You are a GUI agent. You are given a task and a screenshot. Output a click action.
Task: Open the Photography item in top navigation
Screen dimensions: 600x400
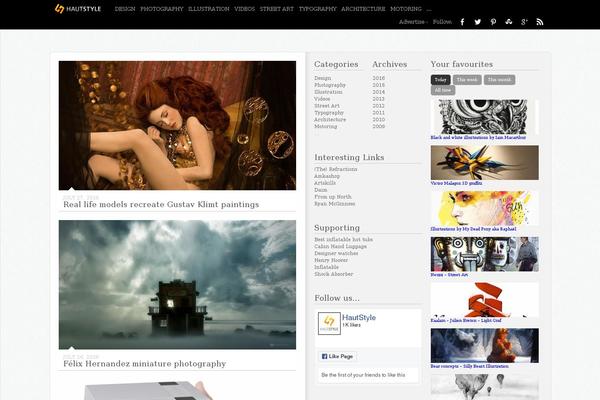(161, 9)
